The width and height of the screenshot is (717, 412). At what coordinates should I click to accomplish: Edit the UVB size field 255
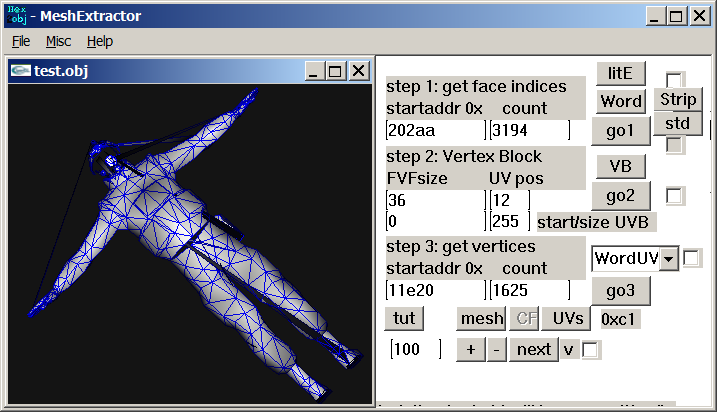click(x=509, y=221)
